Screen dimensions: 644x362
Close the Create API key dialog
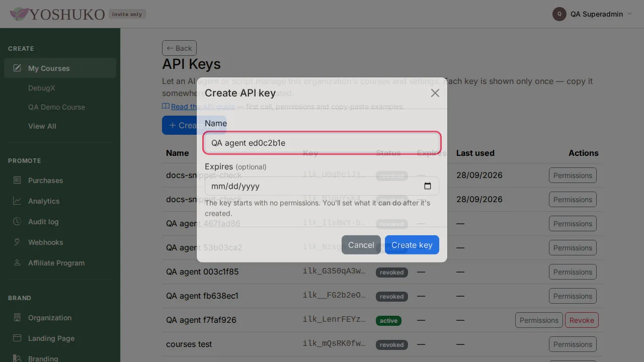click(x=435, y=93)
